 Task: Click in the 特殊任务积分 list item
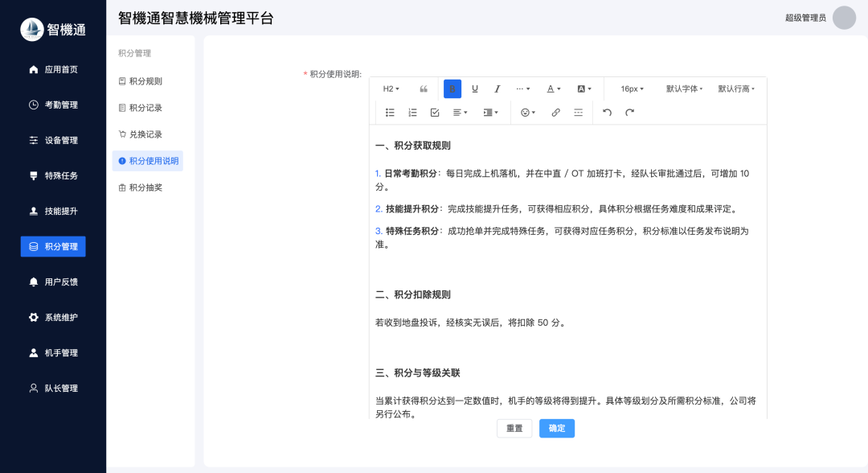(563, 237)
